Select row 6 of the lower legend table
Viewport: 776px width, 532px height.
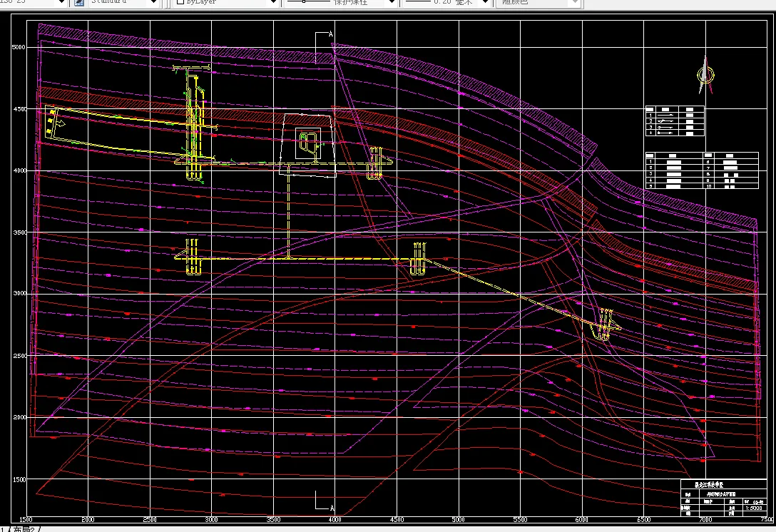coord(730,162)
